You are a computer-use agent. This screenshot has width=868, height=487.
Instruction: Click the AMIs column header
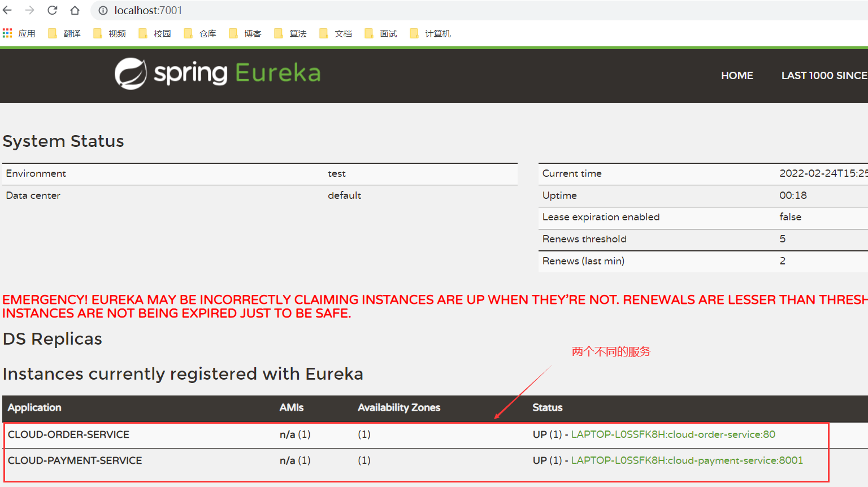[x=292, y=407]
